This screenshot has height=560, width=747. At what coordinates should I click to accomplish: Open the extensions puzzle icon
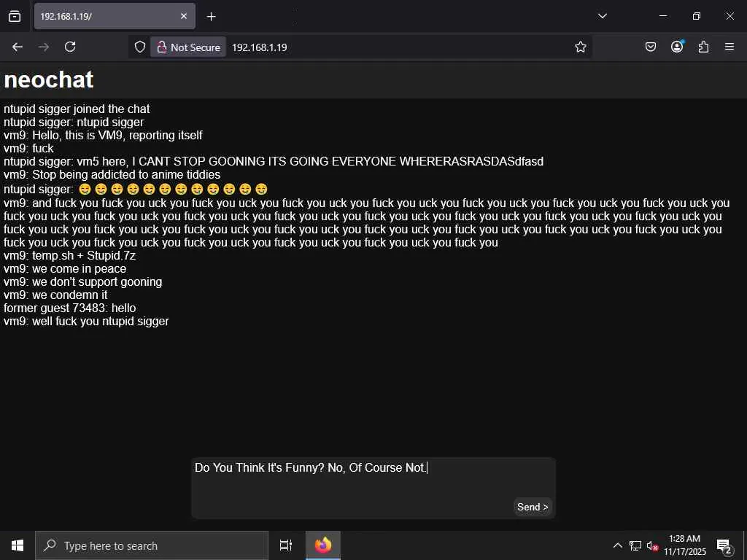click(x=703, y=47)
